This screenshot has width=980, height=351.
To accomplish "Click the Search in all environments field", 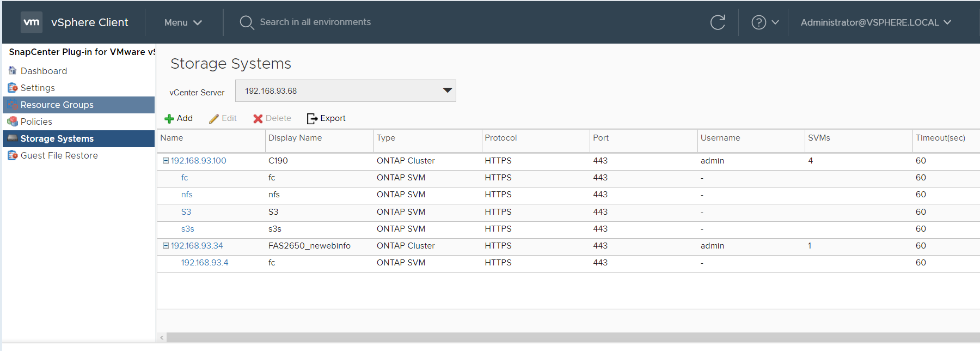I will click(315, 22).
